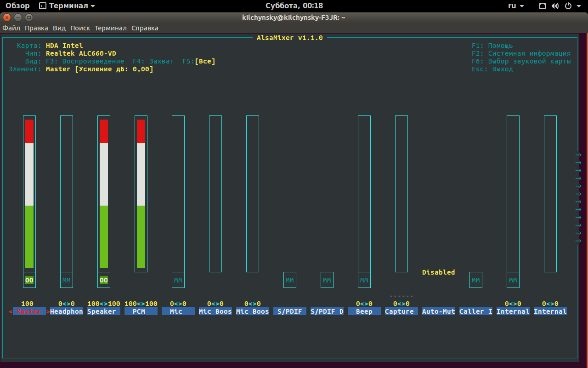Click the Speaker 100<>100 level value
This screenshot has height=368, width=588.
(104, 304)
